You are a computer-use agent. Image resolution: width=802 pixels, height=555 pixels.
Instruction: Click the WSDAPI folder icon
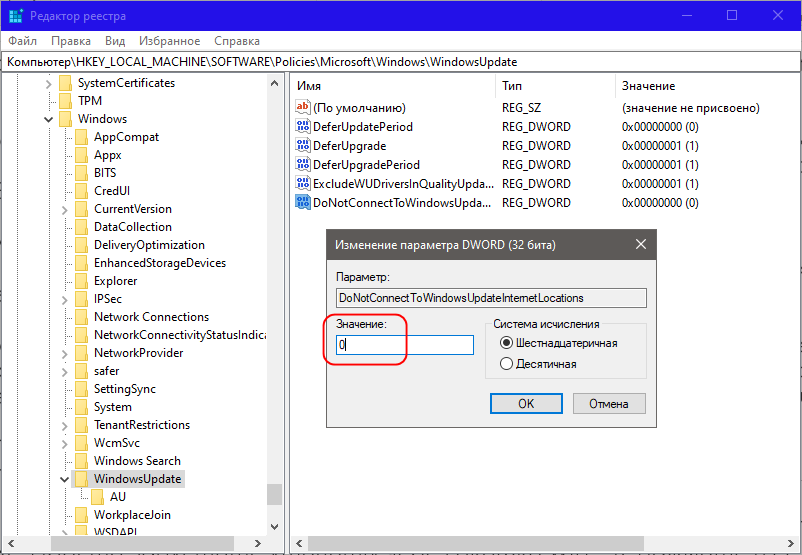(81, 530)
